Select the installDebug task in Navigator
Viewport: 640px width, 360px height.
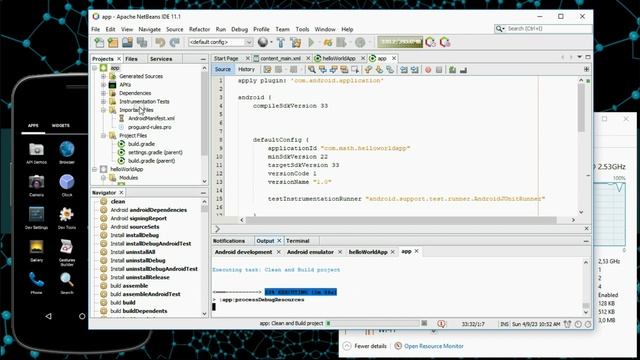(x=135, y=235)
